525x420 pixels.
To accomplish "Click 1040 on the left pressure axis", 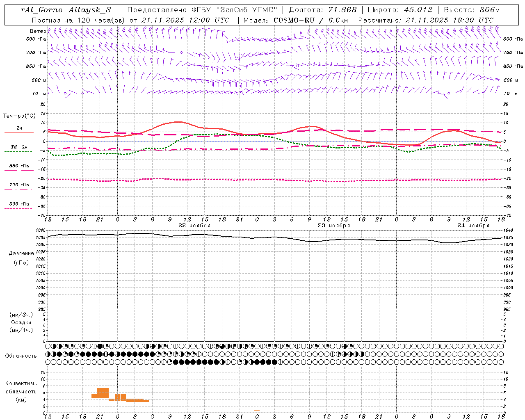I will 41,231.
